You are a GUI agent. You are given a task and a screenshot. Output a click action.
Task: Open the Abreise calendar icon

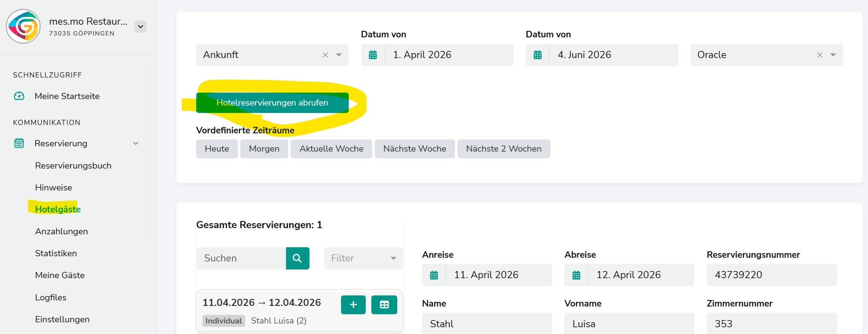pyautogui.click(x=576, y=275)
